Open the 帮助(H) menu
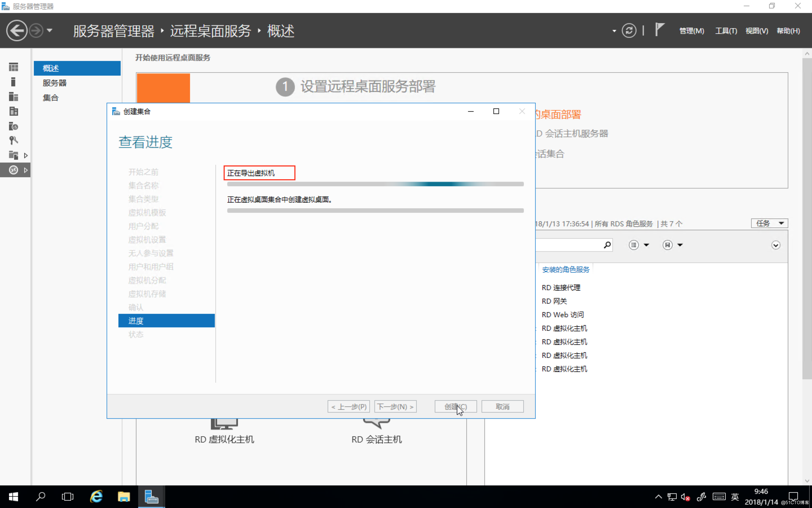 (x=788, y=31)
